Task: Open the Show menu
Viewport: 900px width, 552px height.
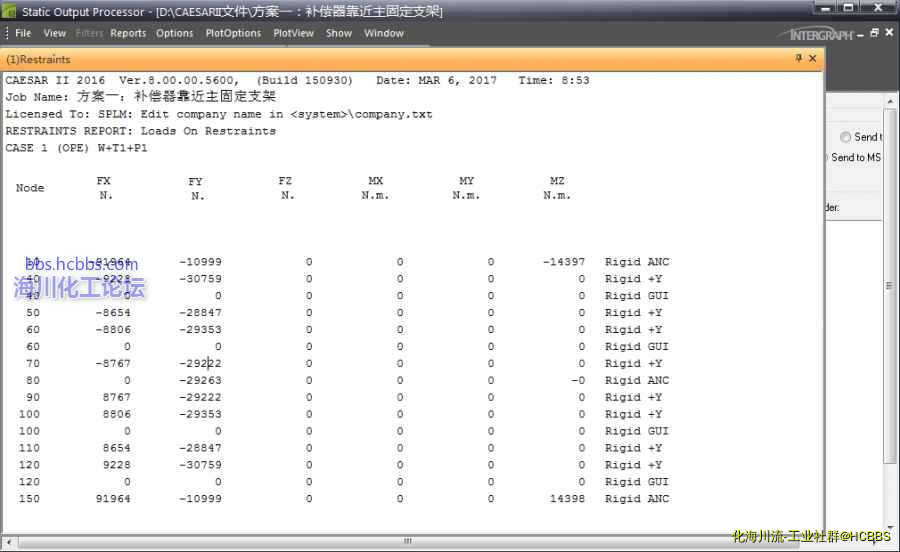Action: point(339,33)
